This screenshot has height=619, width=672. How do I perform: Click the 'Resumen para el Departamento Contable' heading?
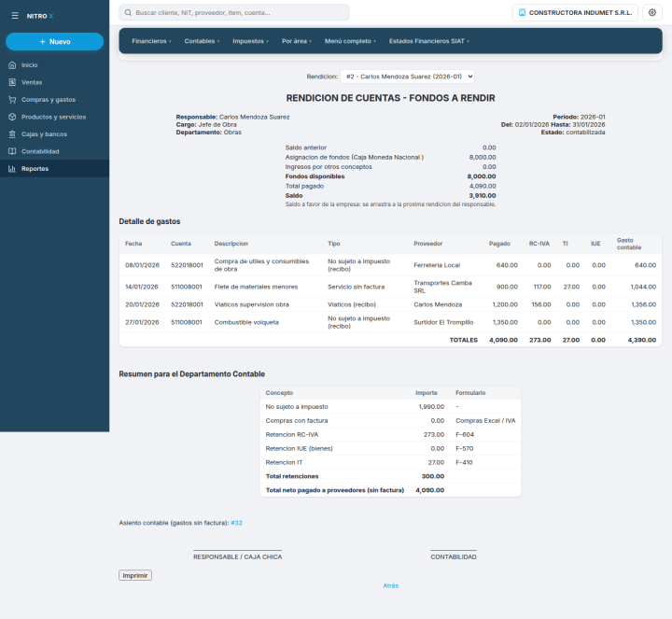tap(192, 374)
